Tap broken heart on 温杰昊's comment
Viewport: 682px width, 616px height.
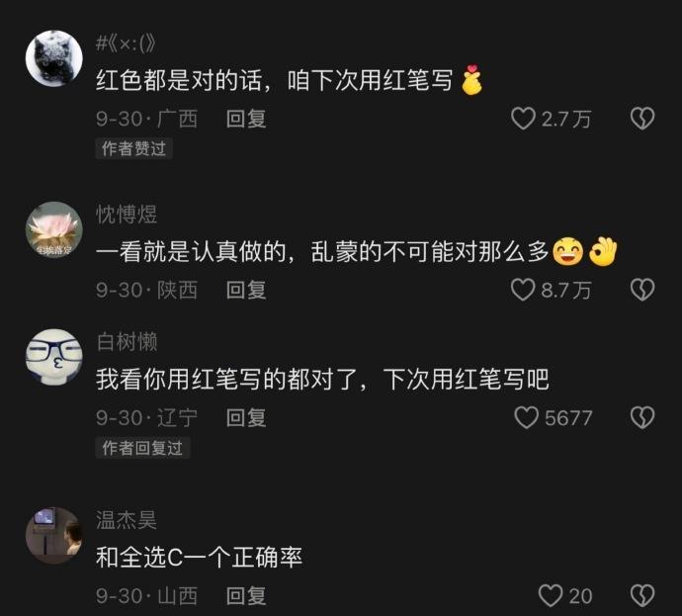coord(642,595)
